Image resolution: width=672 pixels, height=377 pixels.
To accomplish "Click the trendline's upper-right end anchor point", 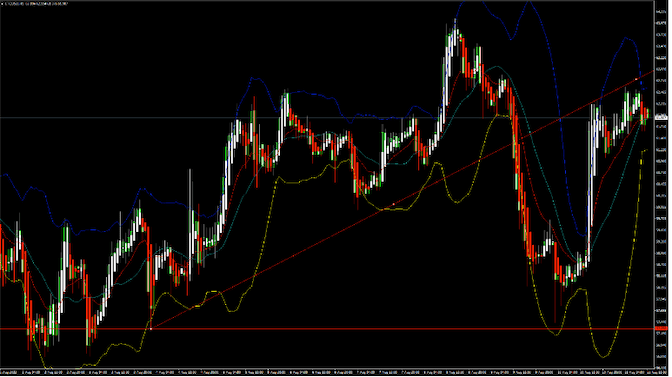I will point(636,79).
